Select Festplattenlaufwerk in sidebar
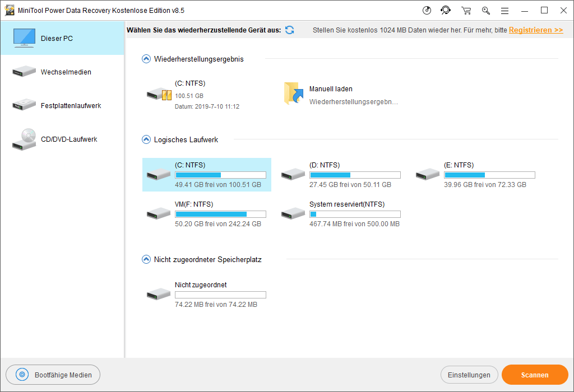 click(63, 105)
